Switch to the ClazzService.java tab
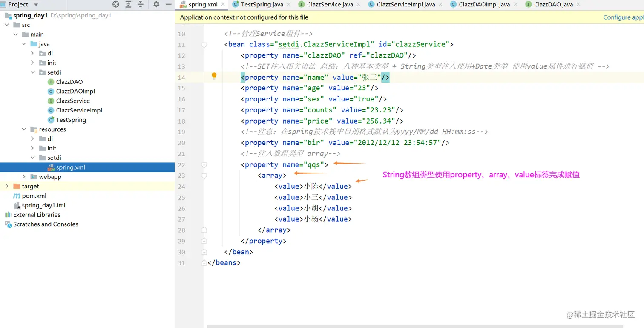 pos(330,4)
